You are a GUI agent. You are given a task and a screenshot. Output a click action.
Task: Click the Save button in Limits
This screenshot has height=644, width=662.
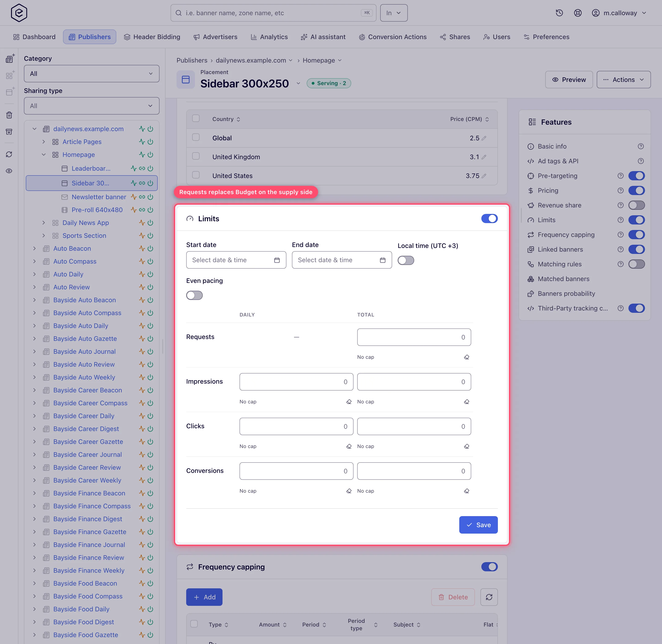coord(478,525)
